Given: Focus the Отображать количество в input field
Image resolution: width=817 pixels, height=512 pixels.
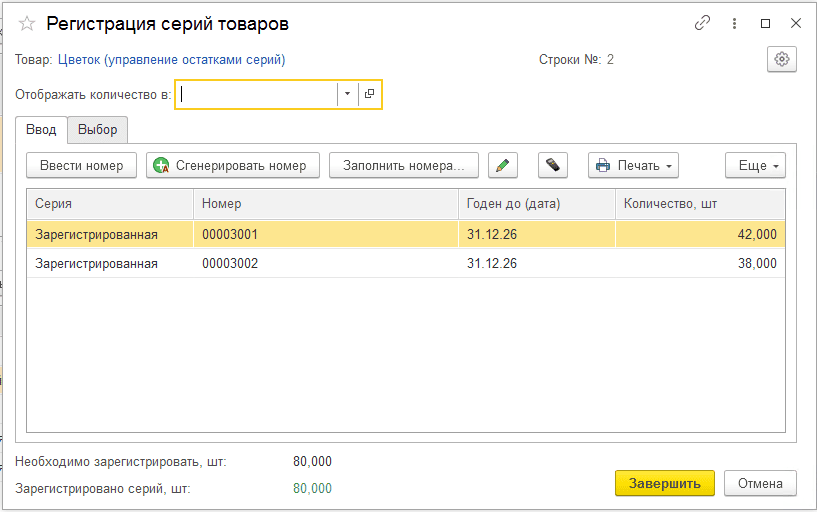Looking at the screenshot, I should coord(258,94).
